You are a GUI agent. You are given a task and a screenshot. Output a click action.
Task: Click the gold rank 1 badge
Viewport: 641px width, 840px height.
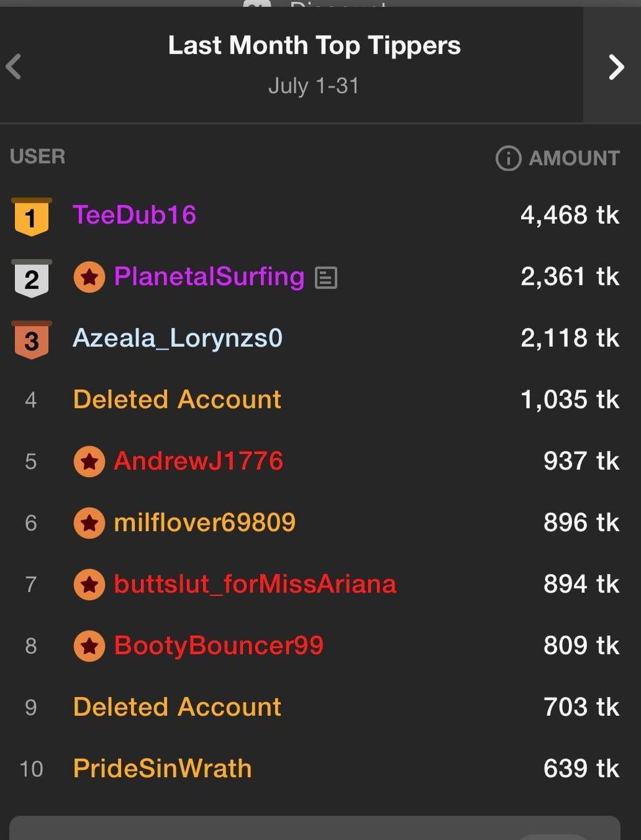click(31, 216)
